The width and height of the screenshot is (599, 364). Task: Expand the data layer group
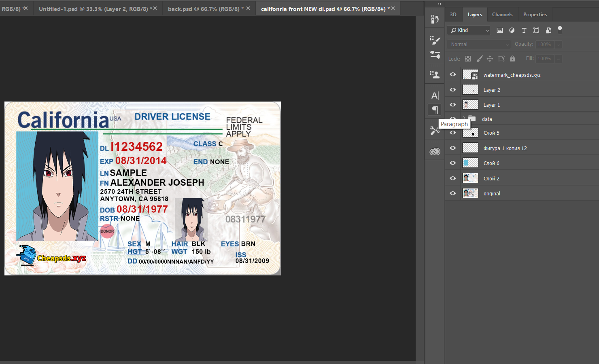(x=465, y=119)
